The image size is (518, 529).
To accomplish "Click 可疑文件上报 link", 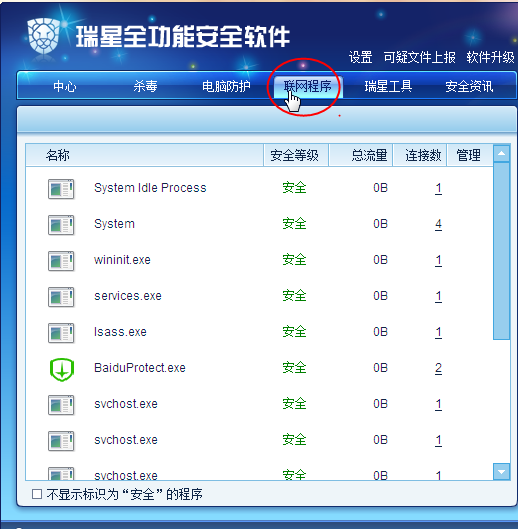I will 419,57.
